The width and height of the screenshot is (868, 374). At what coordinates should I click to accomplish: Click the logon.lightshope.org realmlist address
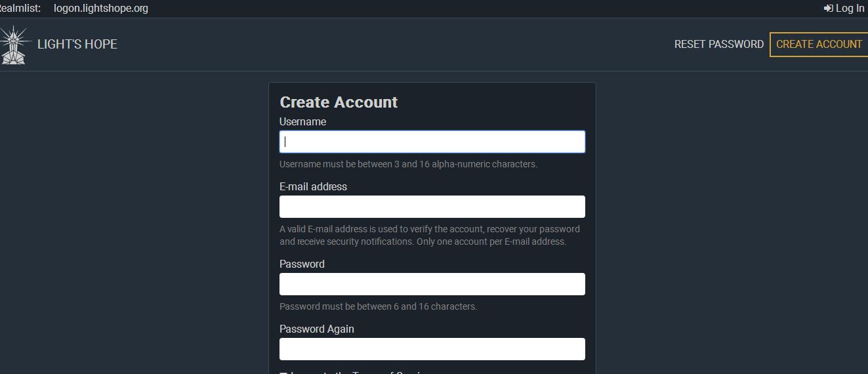101,9
